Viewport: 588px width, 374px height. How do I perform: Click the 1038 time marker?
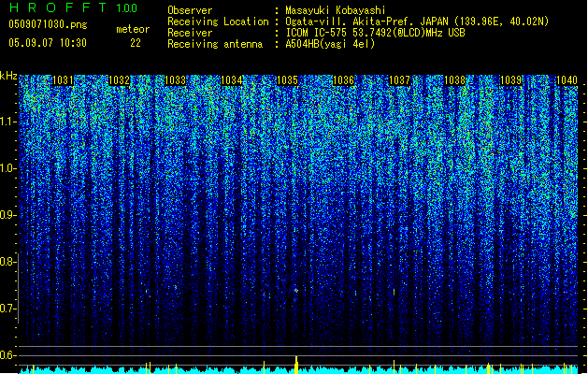(x=455, y=80)
